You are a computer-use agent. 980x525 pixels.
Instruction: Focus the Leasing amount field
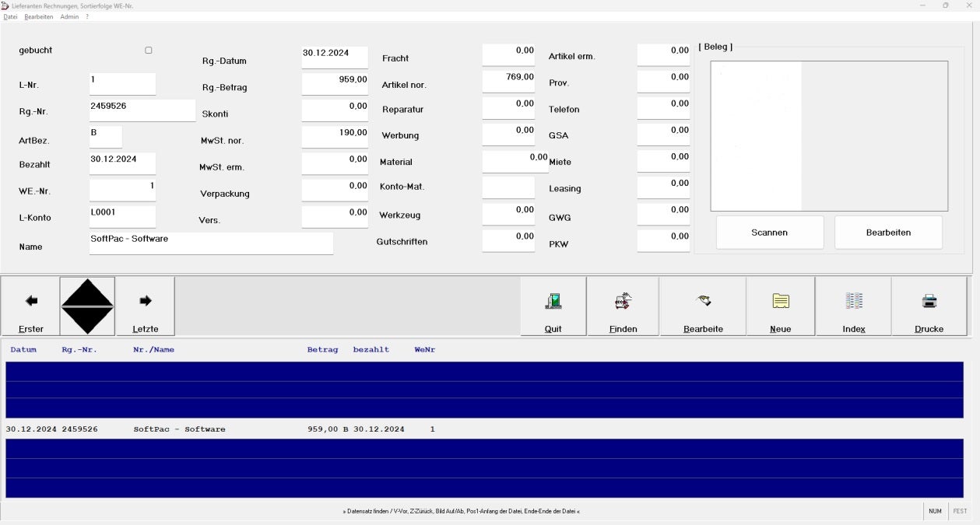(663, 187)
